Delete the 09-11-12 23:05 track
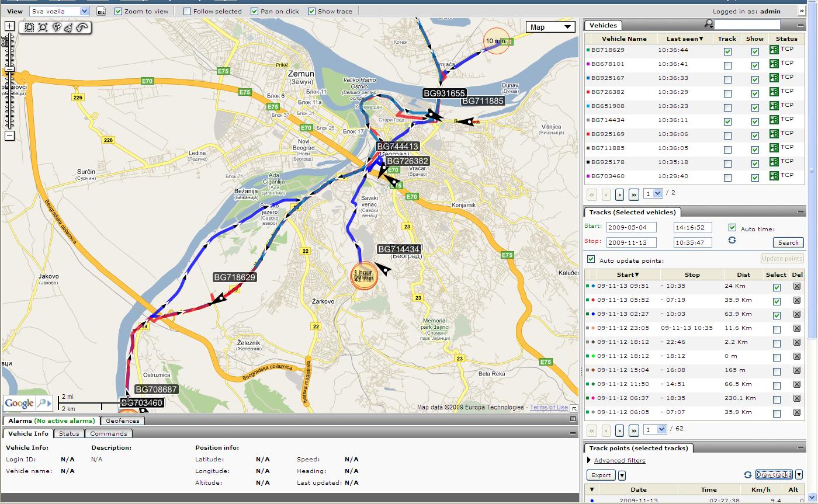The image size is (818, 504). 796,328
